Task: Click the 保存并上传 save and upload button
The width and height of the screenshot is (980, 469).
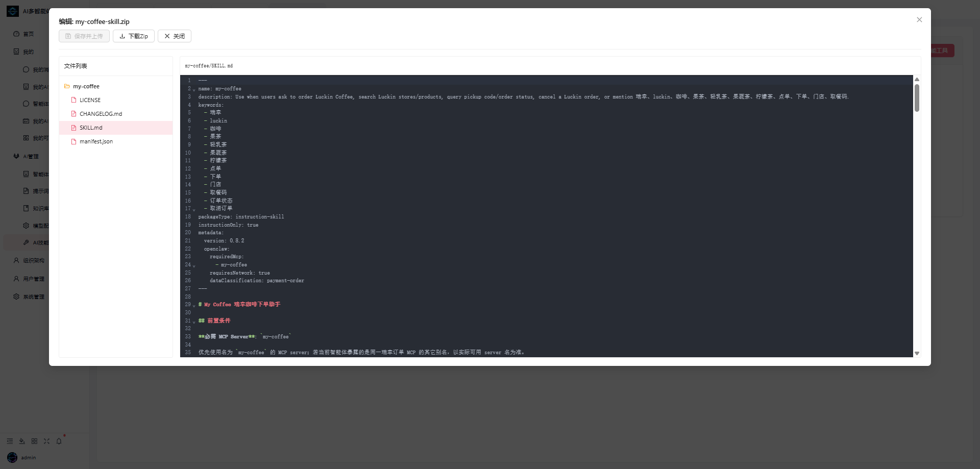Action: click(x=84, y=36)
